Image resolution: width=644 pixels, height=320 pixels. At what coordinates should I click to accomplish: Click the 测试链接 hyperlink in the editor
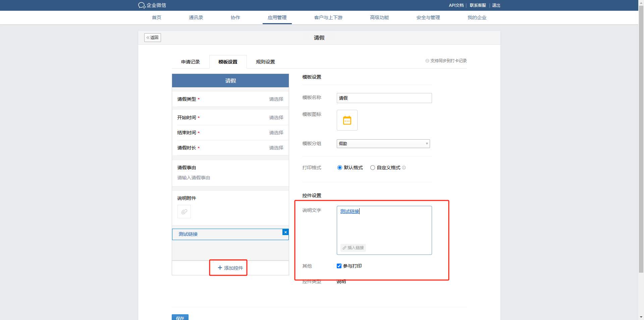[350, 211]
